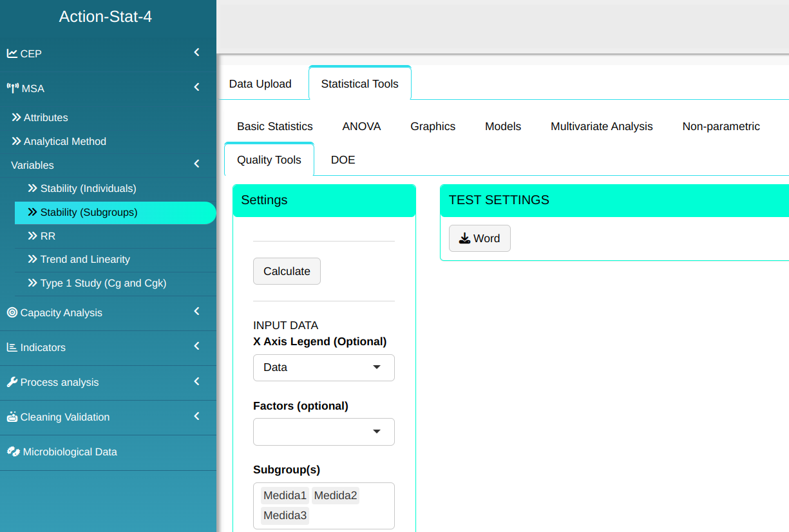Select Type 1 Study (Cg and Cgk)
The image size is (789, 532).
coord(103,283)
